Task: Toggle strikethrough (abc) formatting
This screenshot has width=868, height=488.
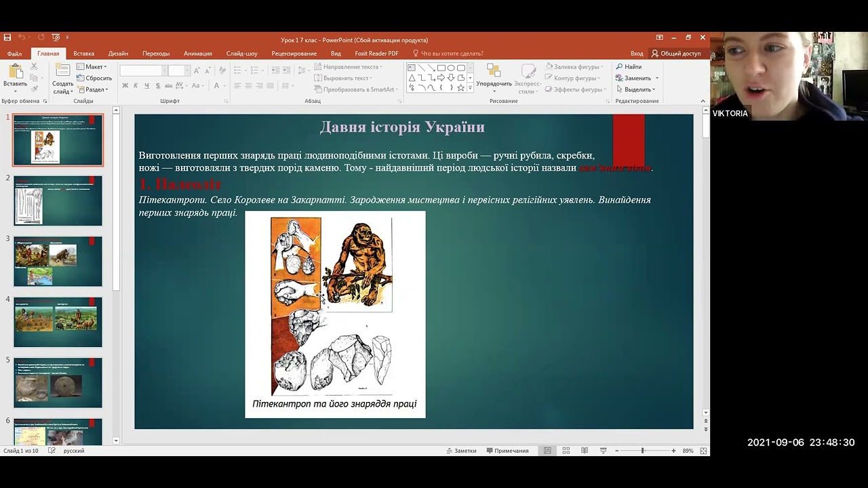Action: [x=169, y=85]
